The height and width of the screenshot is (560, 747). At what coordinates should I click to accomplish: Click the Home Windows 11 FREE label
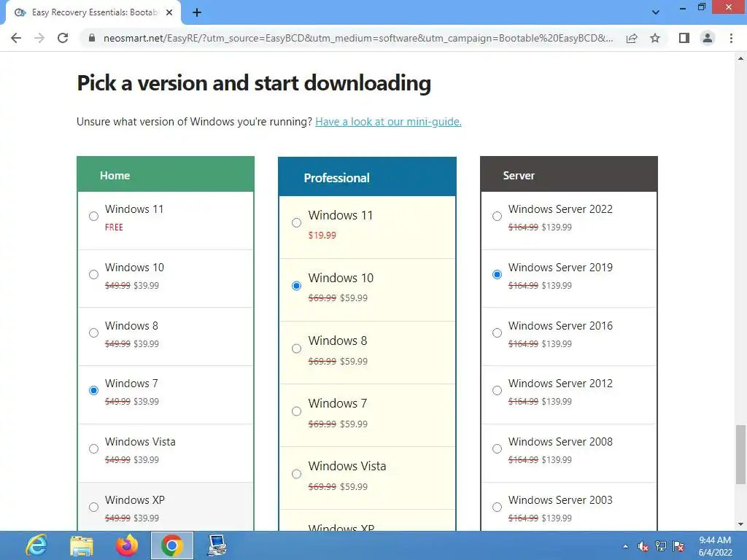(x=114, y=227)
